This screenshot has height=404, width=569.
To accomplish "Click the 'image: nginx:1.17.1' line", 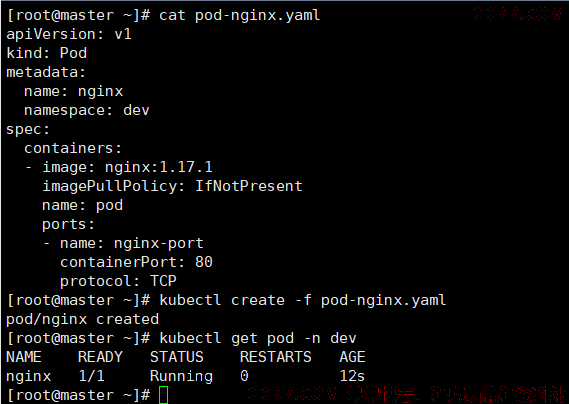I will (127, 167).
